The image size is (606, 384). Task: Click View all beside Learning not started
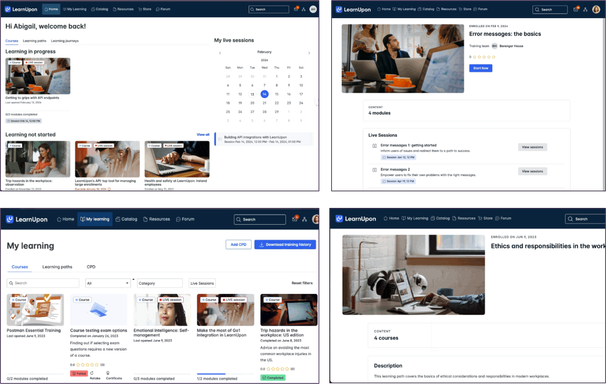203,134
